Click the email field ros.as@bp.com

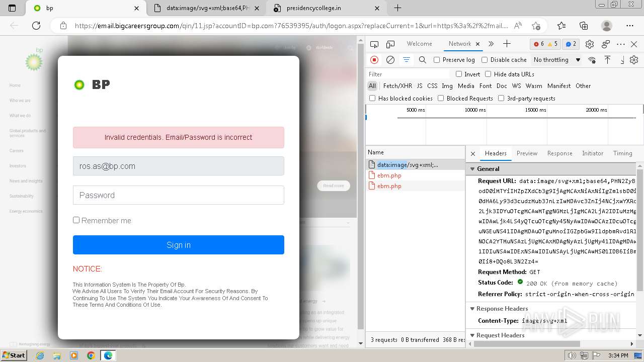[x=179, y=166]
